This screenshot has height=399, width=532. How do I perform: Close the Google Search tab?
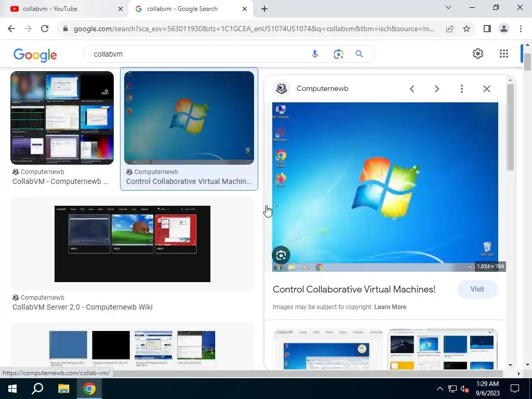point(245,9)
